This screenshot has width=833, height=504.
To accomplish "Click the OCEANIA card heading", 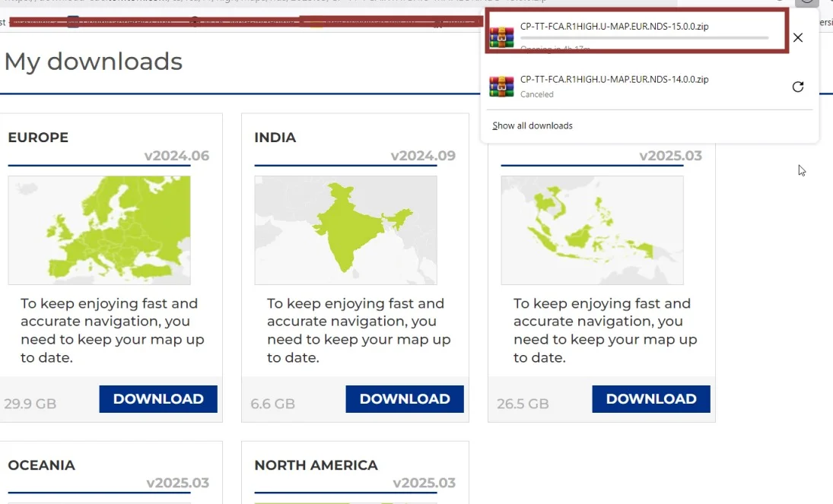I will [x=41, y=465].
